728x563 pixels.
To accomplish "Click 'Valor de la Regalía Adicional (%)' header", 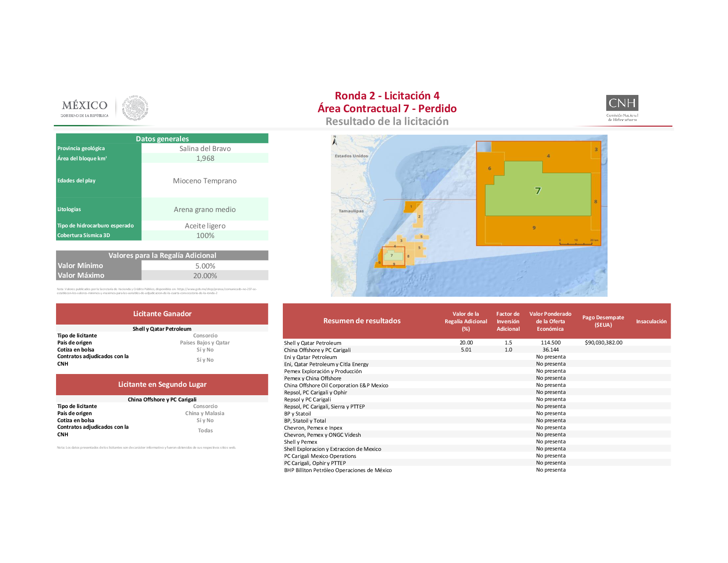I will click(466, 321).
